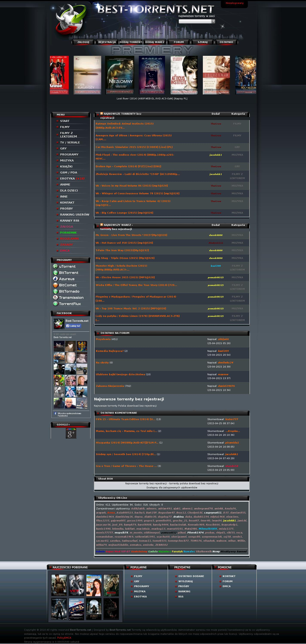The height and width of the screenshot is (644, 306).
Task: Open KANAŁY RSS in sidebar menu
Action: 70,220
